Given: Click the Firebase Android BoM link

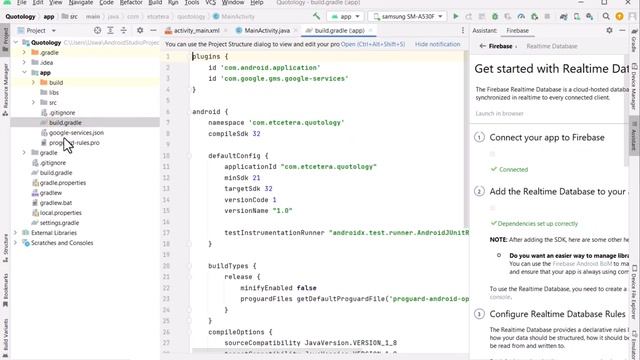Looking at the screenshot, I should tap(582, 264).
